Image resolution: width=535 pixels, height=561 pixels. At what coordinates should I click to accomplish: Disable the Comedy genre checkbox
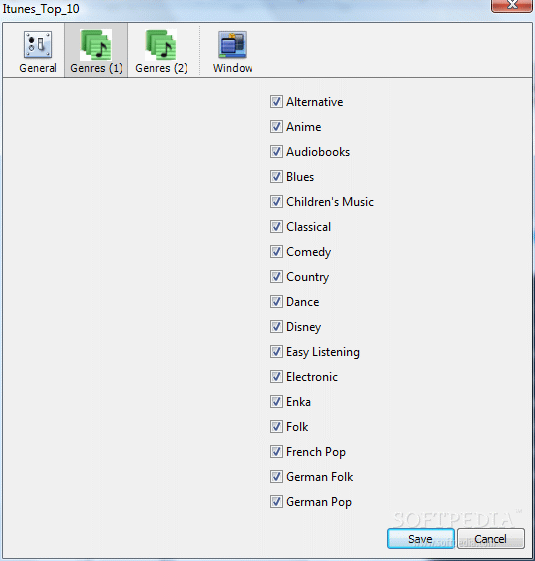click(x=276, y=252)
